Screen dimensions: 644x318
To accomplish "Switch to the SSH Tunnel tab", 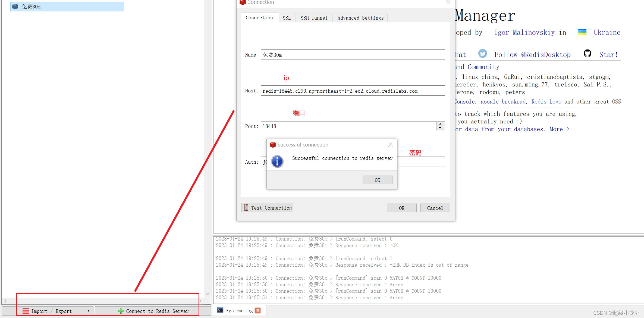I will tap(314, 18).
